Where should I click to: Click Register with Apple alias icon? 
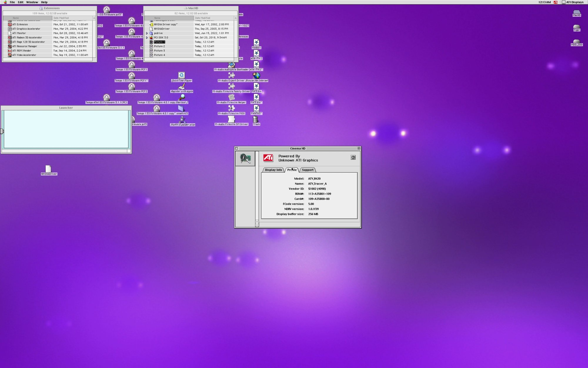pos(182,87)
